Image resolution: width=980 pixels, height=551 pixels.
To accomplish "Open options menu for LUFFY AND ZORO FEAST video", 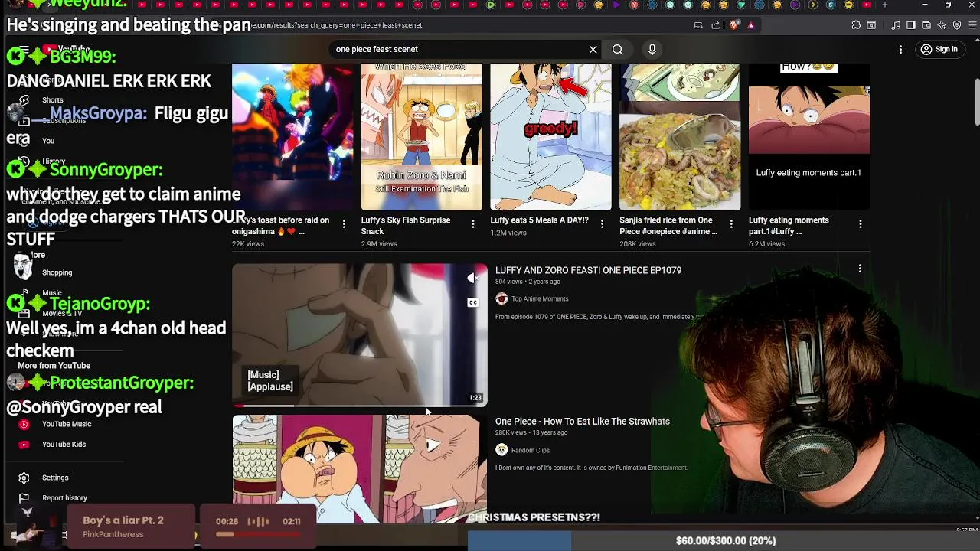I will 860,269.
